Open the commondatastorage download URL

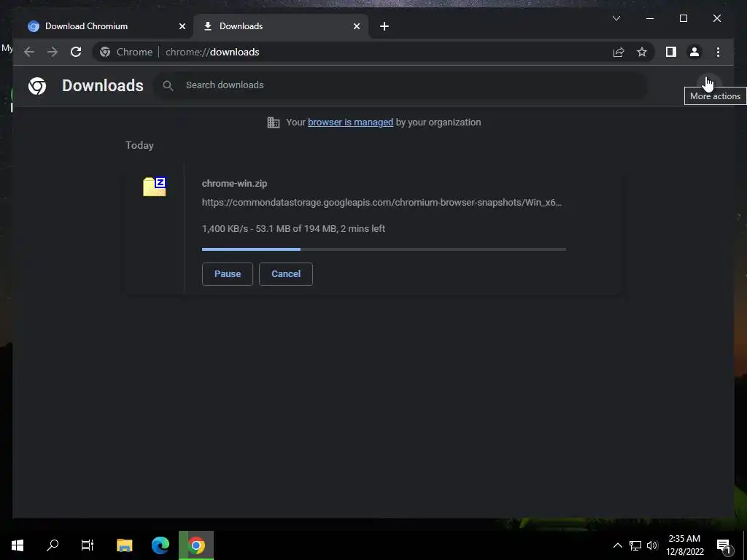pyautogui.click(x=382, y=203)
